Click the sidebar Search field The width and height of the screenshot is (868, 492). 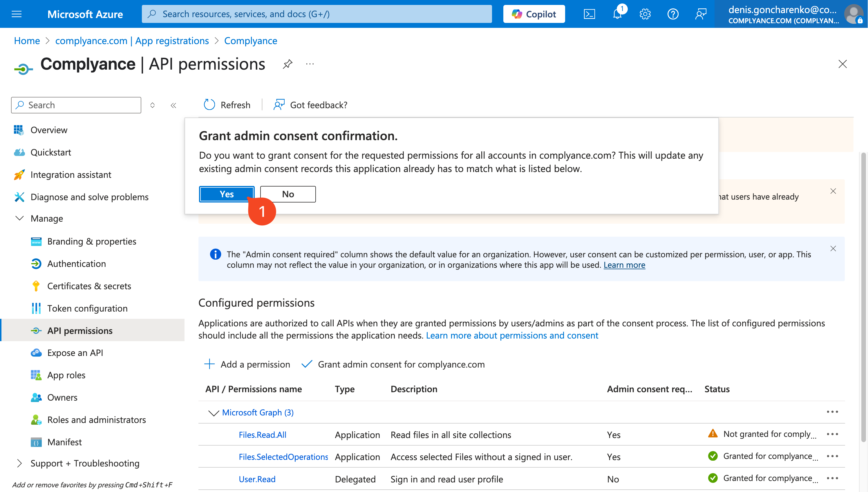[x=76, y=105]
